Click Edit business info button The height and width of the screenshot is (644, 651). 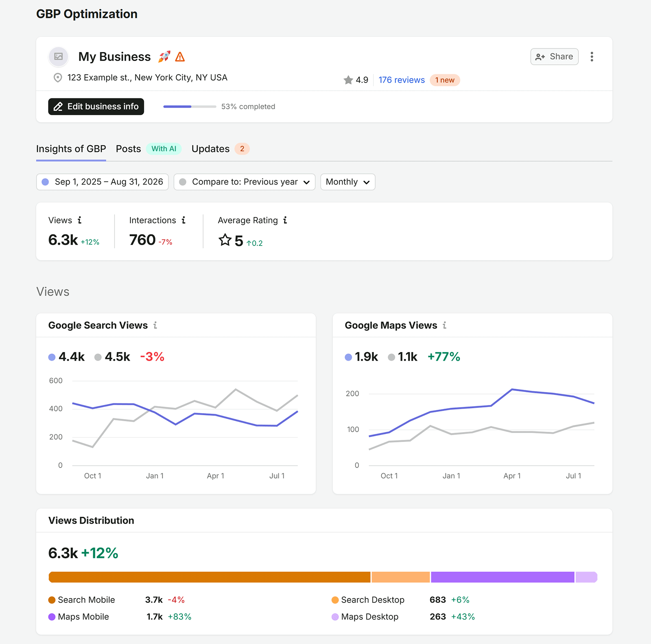96,107
